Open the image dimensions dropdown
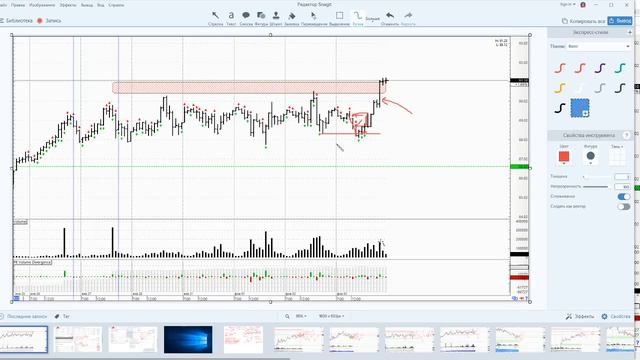Image resolution: width=640 pixels, height=360 pixels. pyautogui.click(x=331, y=316)
